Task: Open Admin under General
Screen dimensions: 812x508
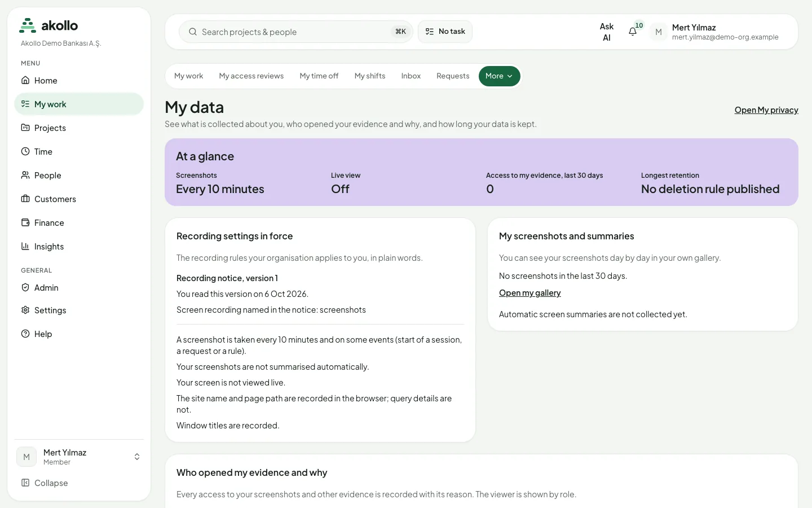Action: point(79,288)
